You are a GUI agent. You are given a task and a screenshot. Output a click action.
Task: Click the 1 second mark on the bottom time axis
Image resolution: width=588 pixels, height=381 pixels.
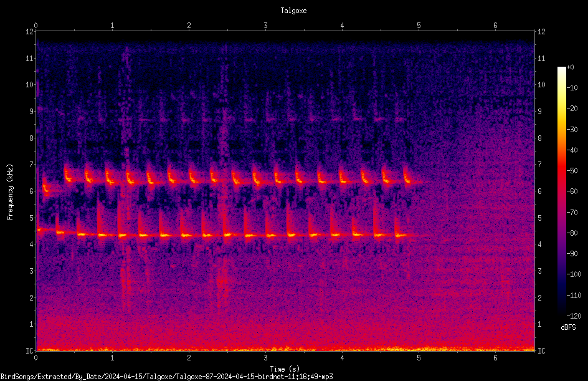click(x=112, y=358)
